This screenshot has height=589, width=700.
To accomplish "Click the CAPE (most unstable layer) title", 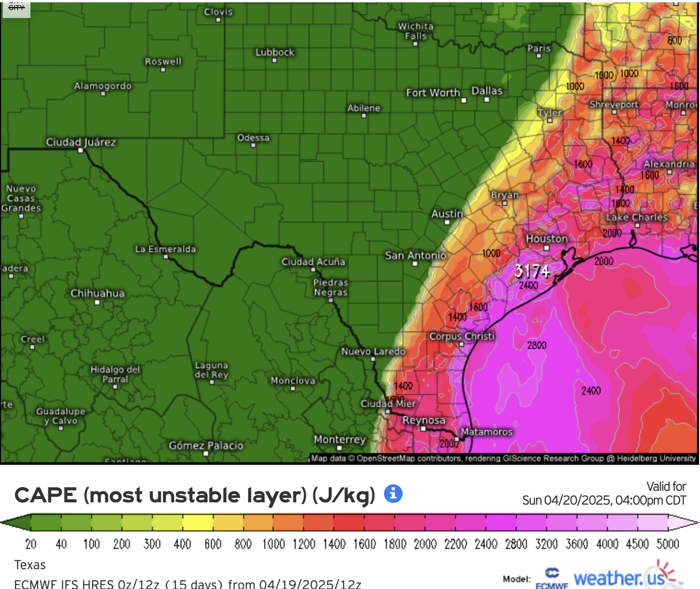I will click(195, 495).
